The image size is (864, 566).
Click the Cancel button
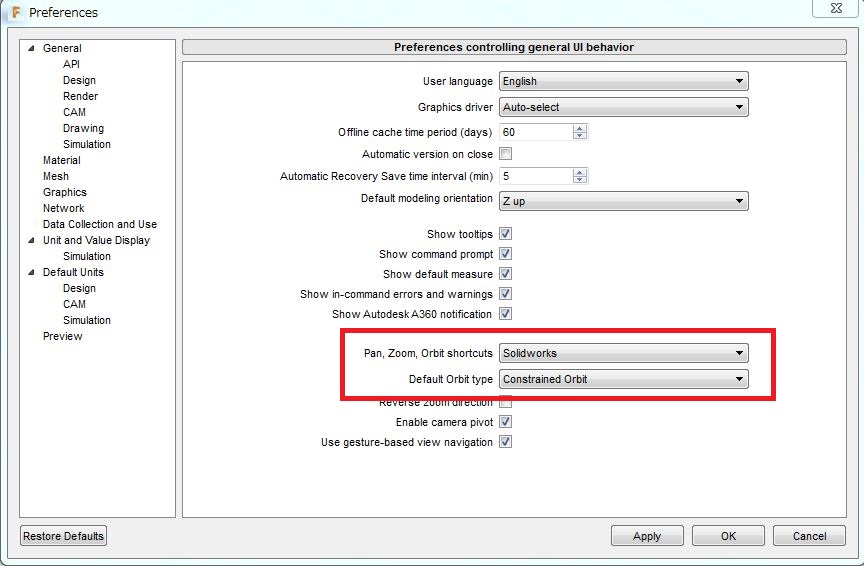809,536
